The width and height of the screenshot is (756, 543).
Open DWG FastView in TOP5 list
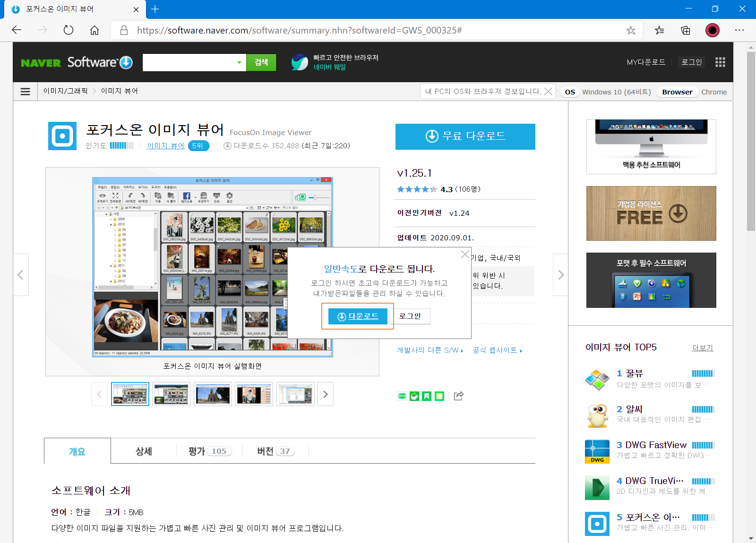(656, 445)
